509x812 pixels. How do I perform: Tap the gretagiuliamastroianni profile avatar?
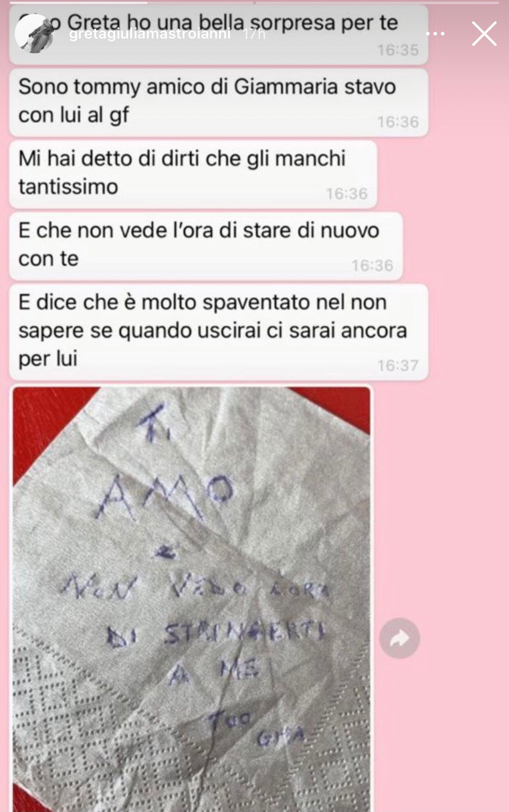click(x=34, y=34)
